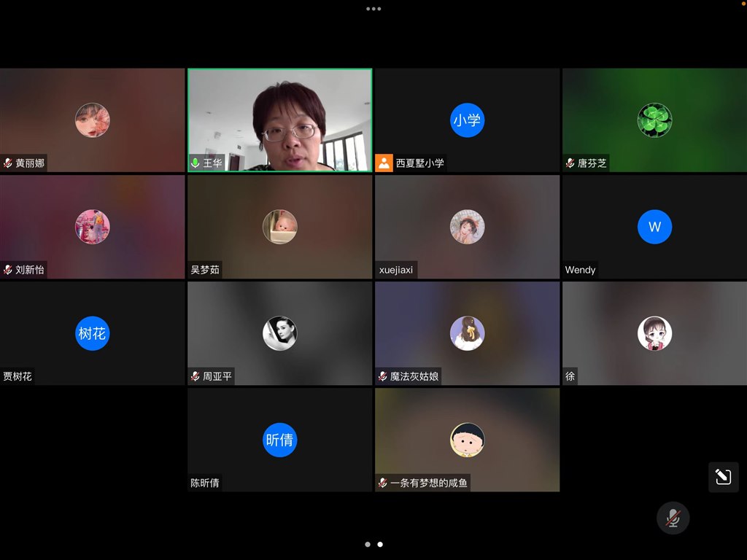Tap the annotation pen icon at bottom right
This screenshot has width=747, height=560.
(723, 477)
